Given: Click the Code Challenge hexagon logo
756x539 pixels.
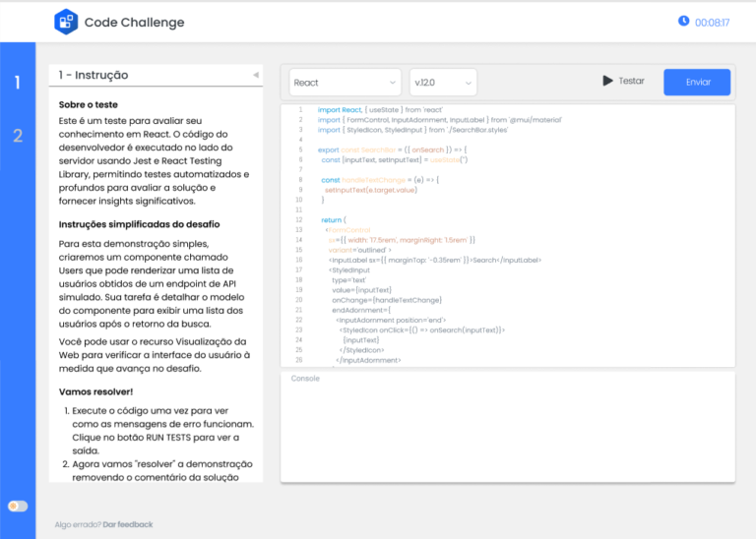Looking at the screenshot, I should coord(66,21).
